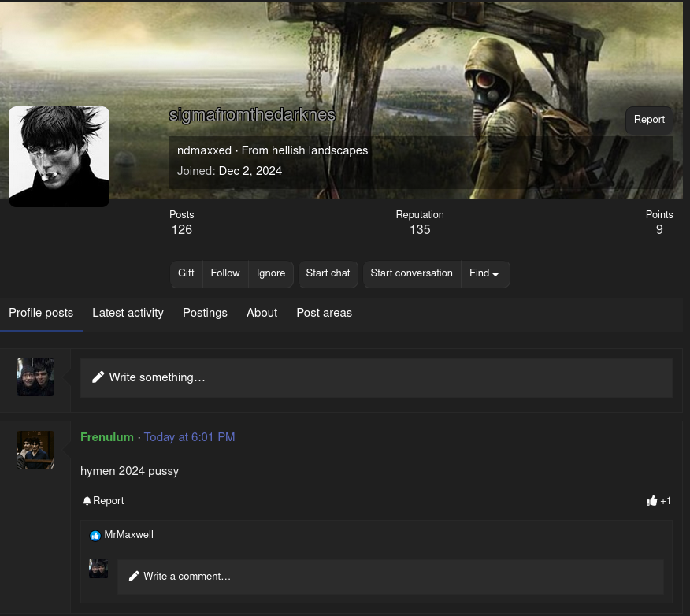Click the +1 reaction score
The width and height of the screenshot is (690, 616).
coord(666,501)
